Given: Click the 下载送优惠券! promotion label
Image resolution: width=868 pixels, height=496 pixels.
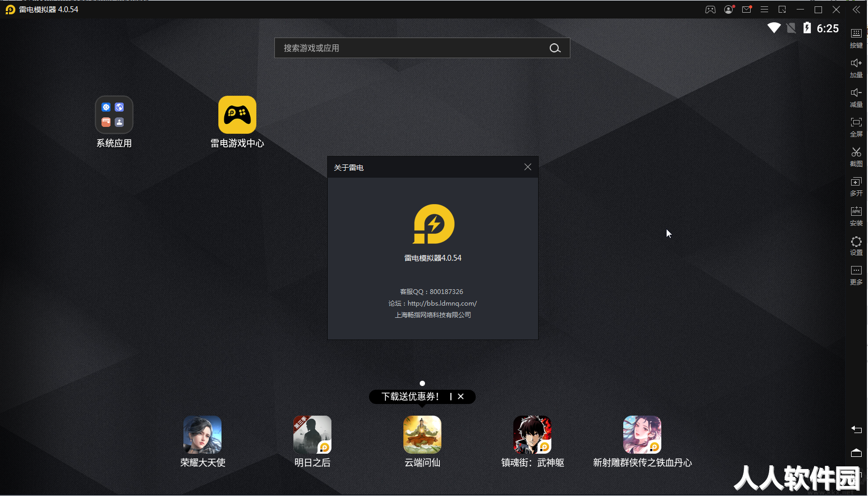Looking at the screenshot, I should pyautogui.click(x=410, y=397).
